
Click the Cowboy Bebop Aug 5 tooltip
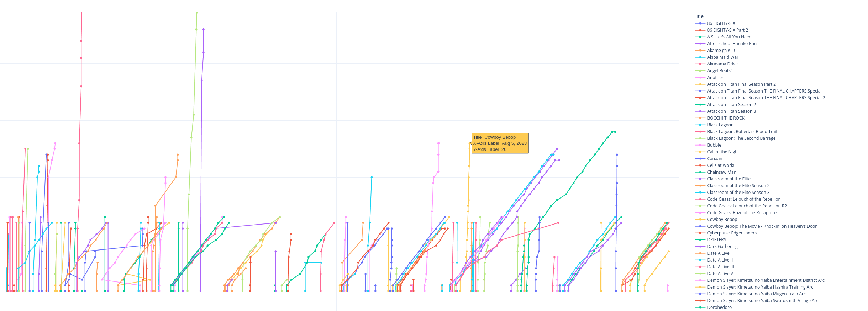click(500, 143)
